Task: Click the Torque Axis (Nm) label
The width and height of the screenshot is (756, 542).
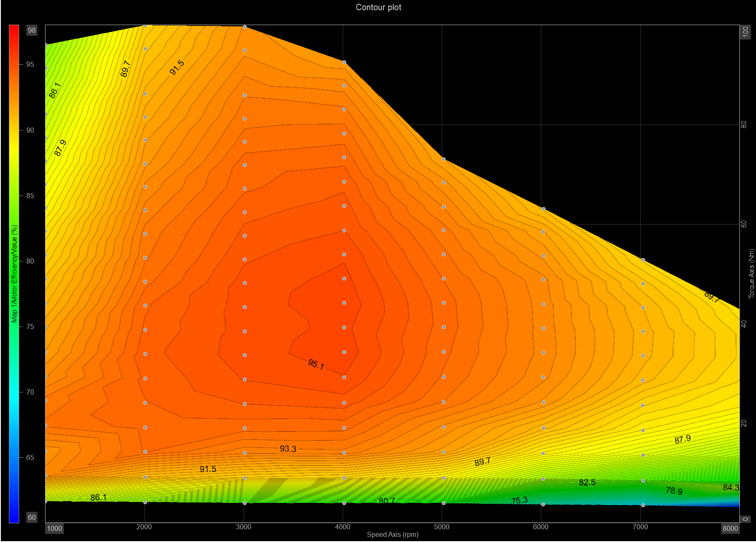Action: [751, 274]
